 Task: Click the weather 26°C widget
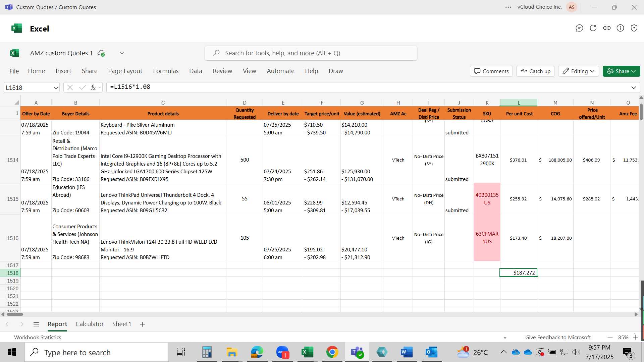(x=473, y=352)
